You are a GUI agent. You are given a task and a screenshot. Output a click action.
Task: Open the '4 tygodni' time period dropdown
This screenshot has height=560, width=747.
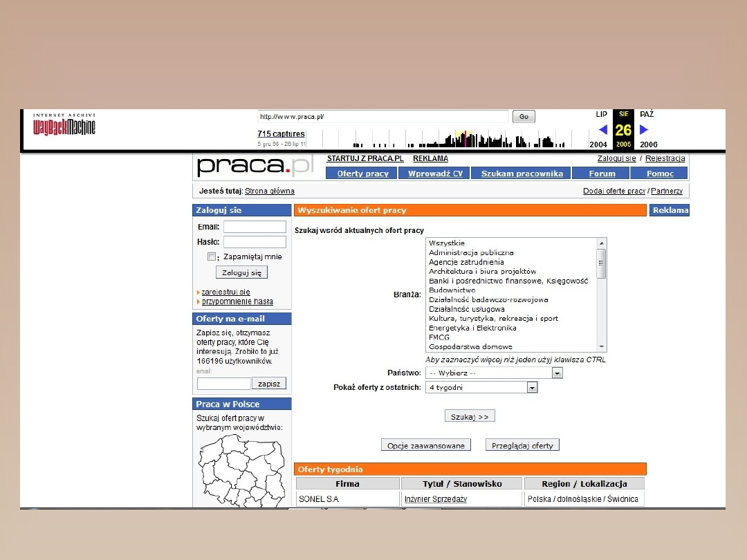pyautogui.click(x=531, y=387)
